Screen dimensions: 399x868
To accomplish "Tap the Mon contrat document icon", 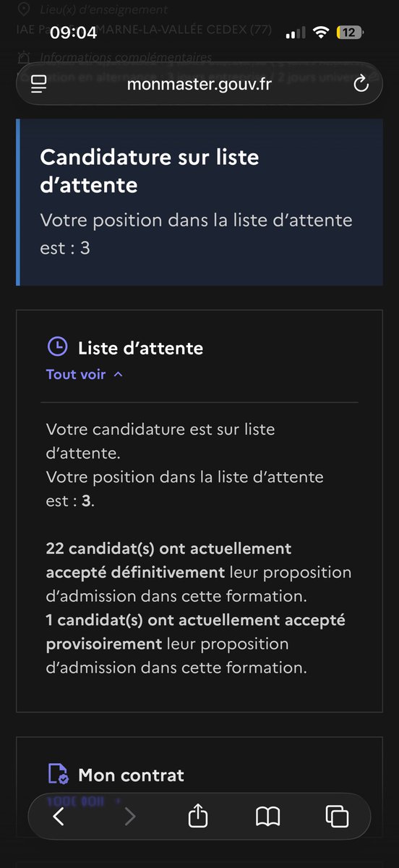I will (58, 774).
